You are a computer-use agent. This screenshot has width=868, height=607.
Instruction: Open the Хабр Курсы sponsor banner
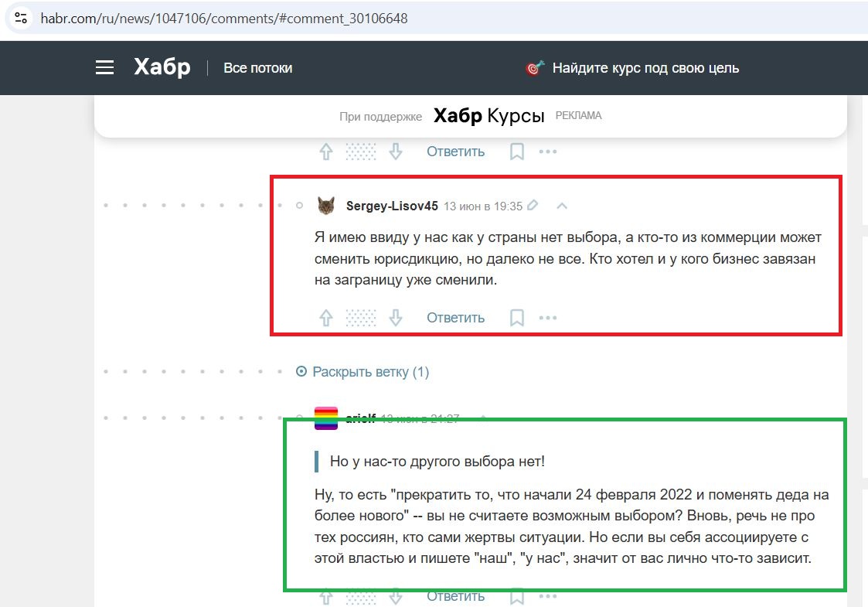pos(488,116)
